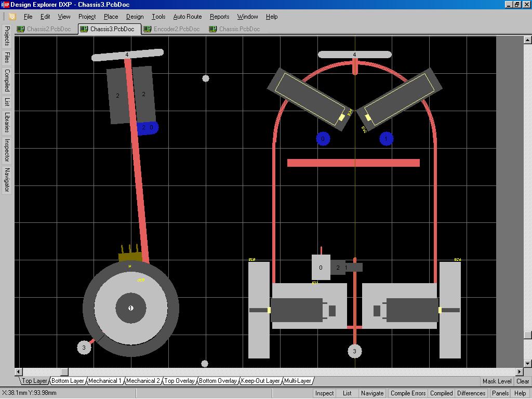This screenshot has width=532, height=399.
Task: Switch to Keep-Out Layer tab
Action: [x=260, y=381]
